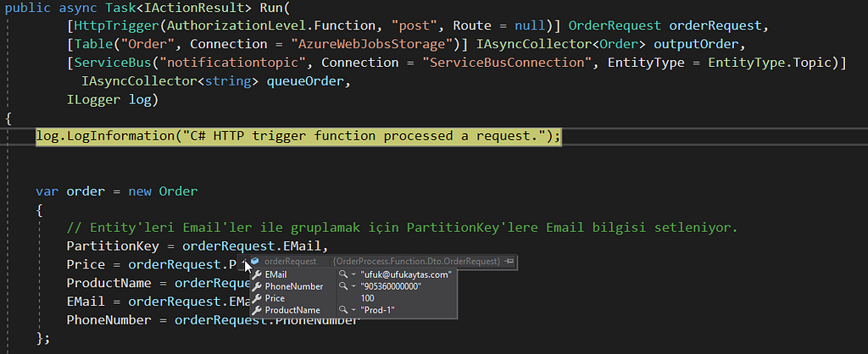Screen dimensions: 868x354
Task: Click the Run method name
Action: click(270, 8)
